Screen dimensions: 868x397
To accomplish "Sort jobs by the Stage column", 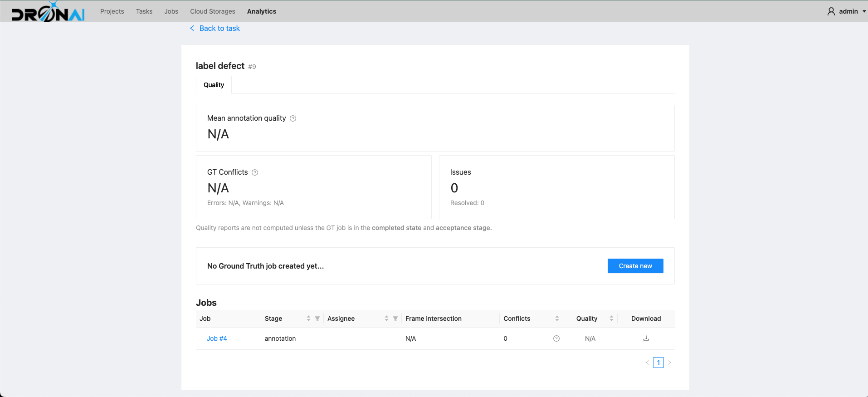I will [x=308, y=319].
